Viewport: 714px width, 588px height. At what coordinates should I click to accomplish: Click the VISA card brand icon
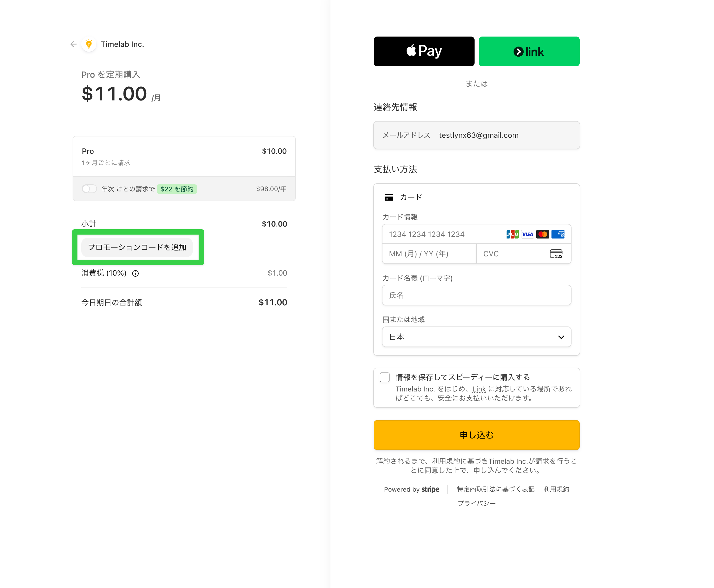tap(527, 234)
